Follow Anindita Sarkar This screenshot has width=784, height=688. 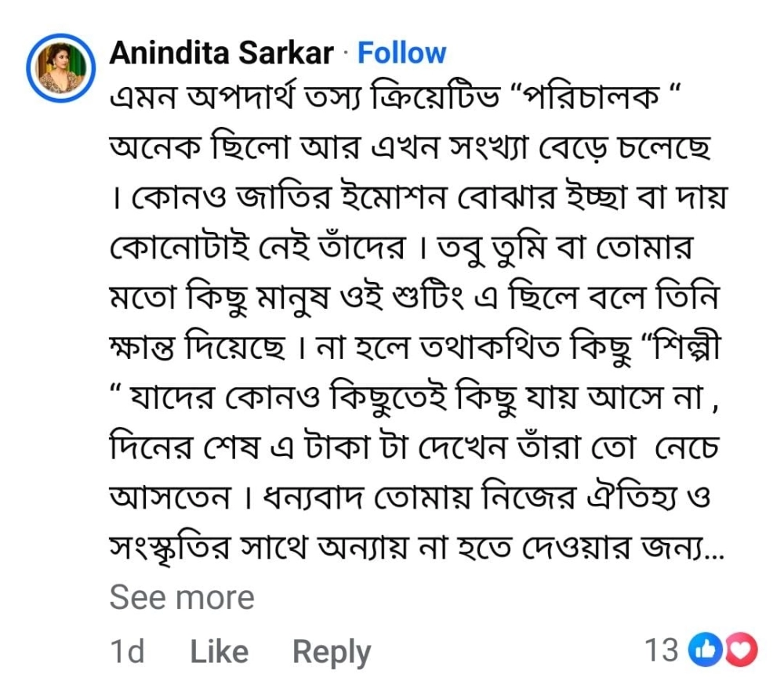[x=401, y=53]
